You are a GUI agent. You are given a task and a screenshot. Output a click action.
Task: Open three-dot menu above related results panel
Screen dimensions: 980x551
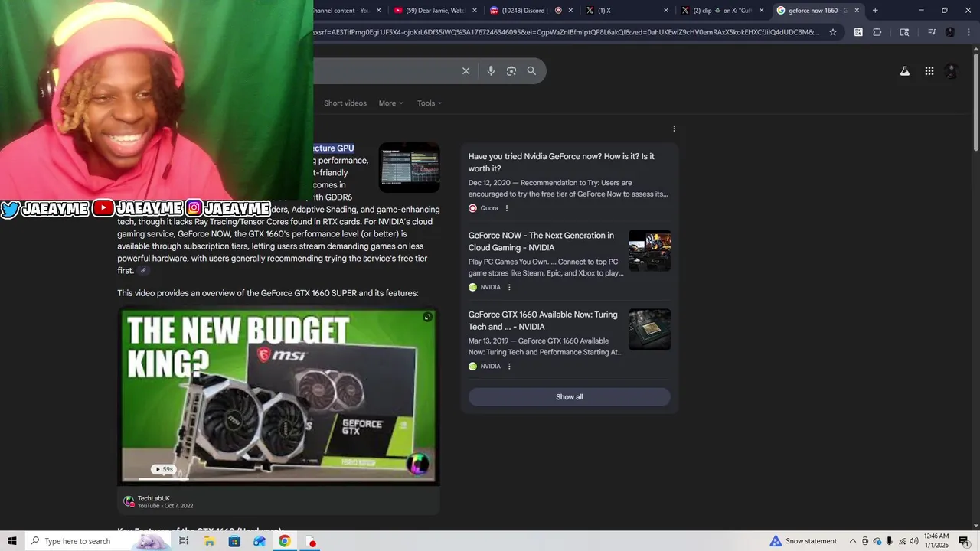coord(674,129)
